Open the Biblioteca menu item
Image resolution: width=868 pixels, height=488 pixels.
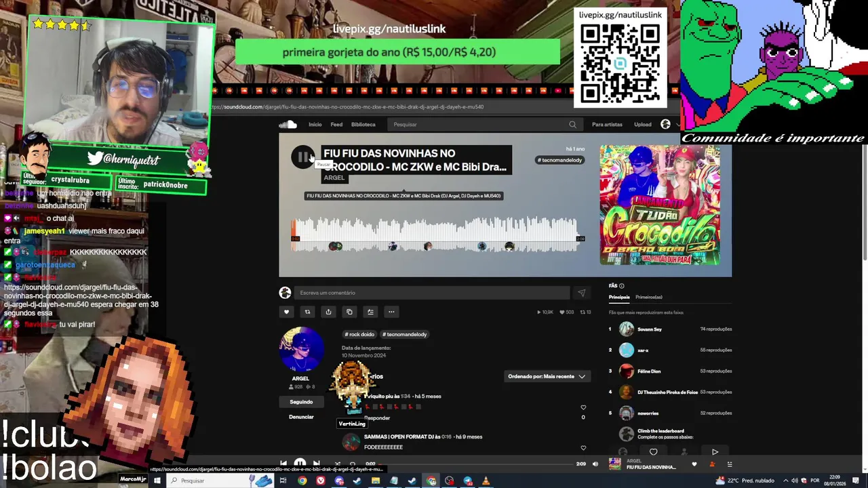363,125
